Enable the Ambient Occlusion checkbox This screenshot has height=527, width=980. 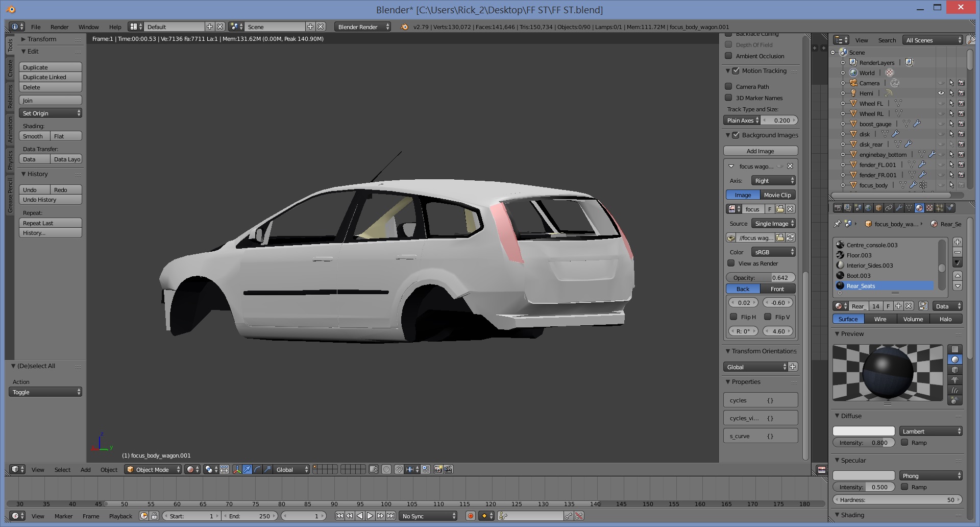coord(729,56)
